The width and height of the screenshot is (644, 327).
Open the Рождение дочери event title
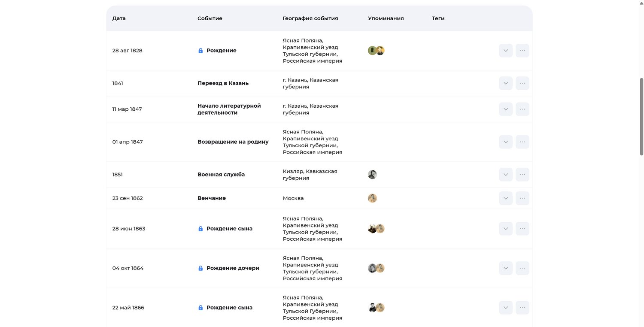tap(233, 268)
